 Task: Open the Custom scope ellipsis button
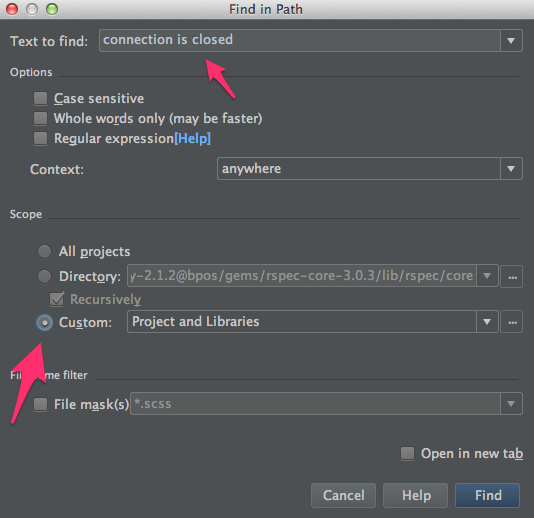coord(512,322)
